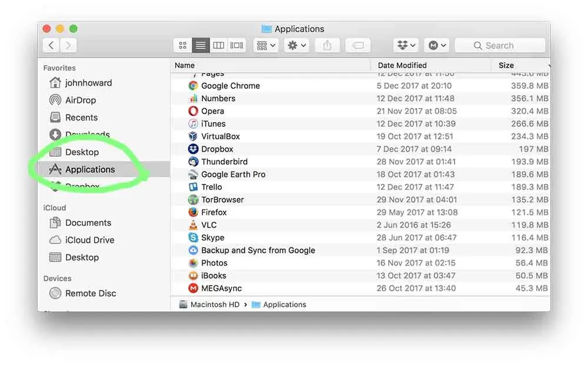Open the Dropbox toolbar dropdown

[x=406, y=45]
